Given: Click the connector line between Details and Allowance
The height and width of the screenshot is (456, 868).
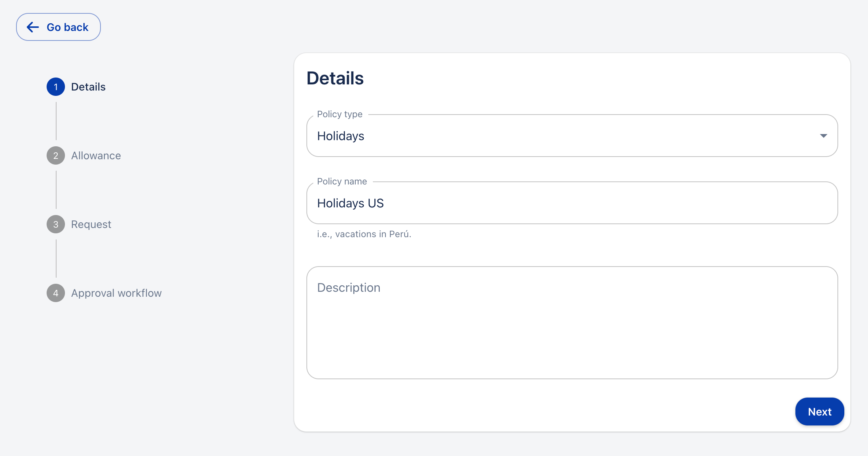Looking at the screenshot, I should pos(56,121).
